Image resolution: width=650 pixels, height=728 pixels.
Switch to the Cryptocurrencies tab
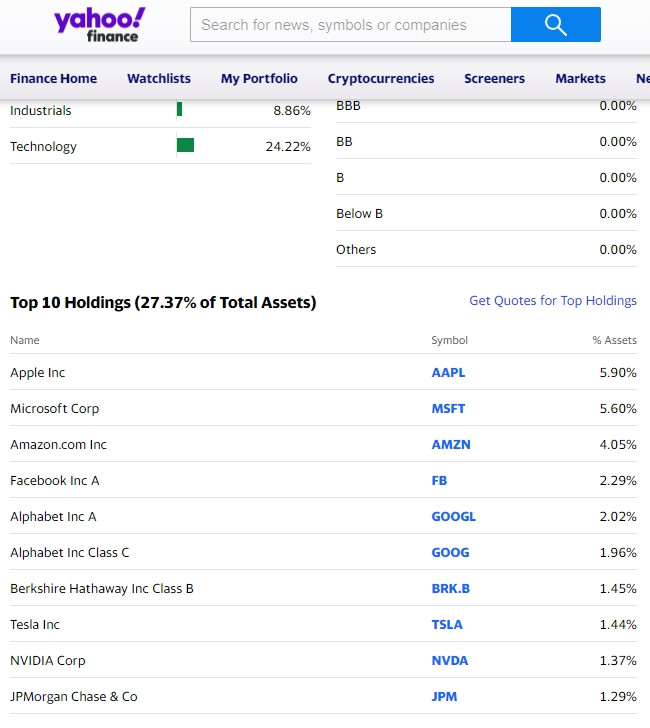[x=381, y=78]
